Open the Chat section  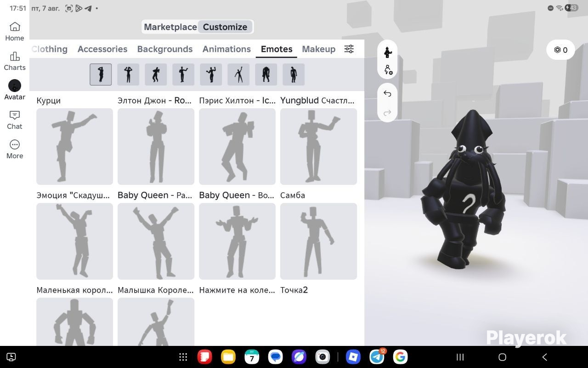tap(15, 120)
